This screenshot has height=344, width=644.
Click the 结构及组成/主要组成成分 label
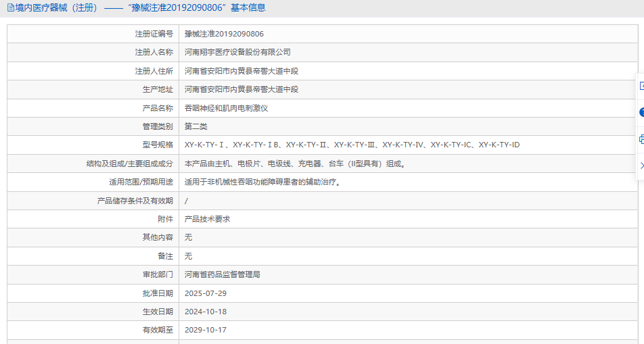[x=130, y=164]
